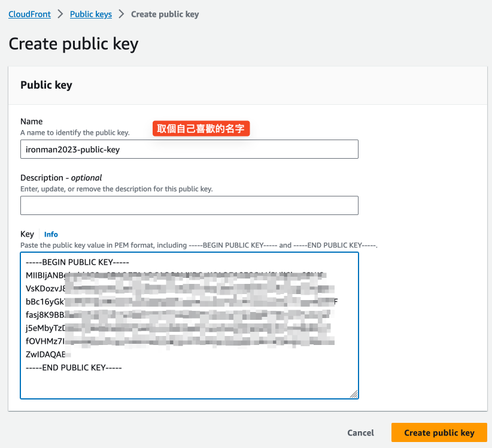Click the large Create public key page heading
The width and height of the screenshot is (492, 448).
[x=74, y=44]
